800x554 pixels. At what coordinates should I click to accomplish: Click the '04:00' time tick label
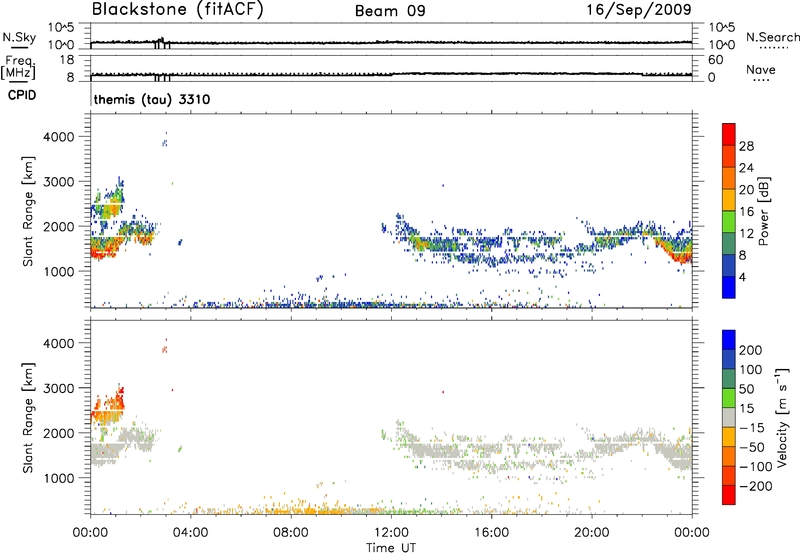click(x=190, y=533)
